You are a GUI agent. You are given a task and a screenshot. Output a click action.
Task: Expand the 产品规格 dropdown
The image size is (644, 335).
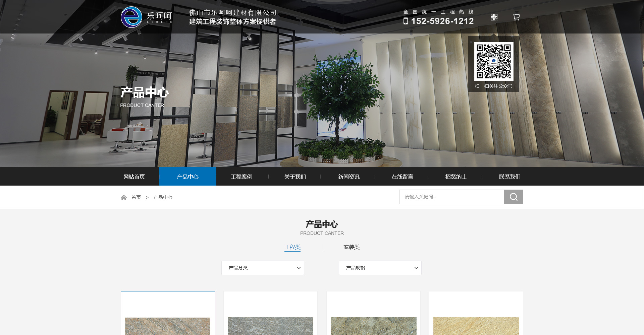click(x=380, y=268)
